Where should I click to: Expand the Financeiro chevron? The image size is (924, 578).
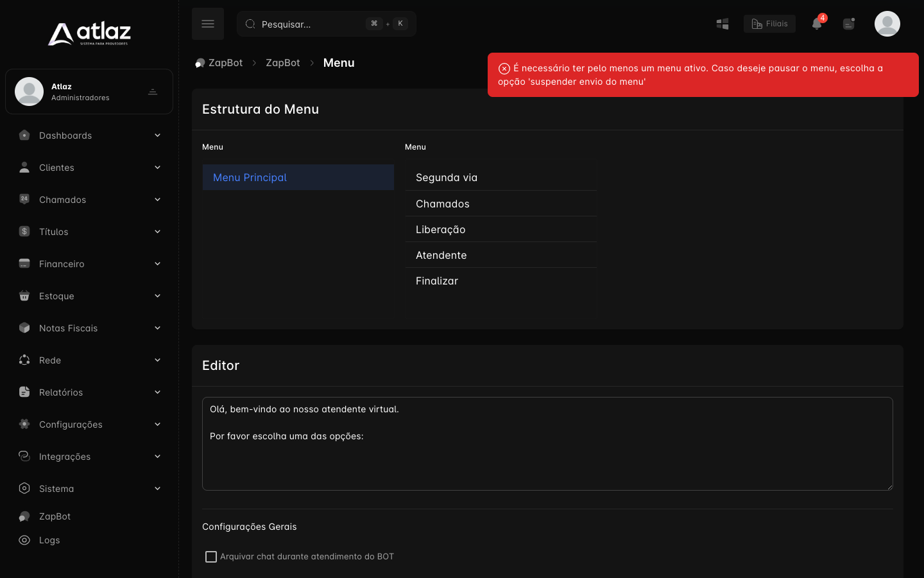[x=157, y=263]
